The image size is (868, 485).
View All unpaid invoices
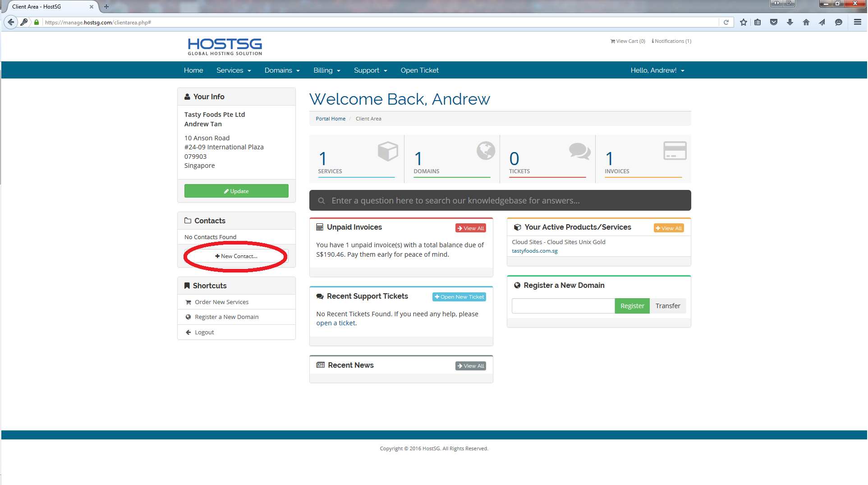471,228
